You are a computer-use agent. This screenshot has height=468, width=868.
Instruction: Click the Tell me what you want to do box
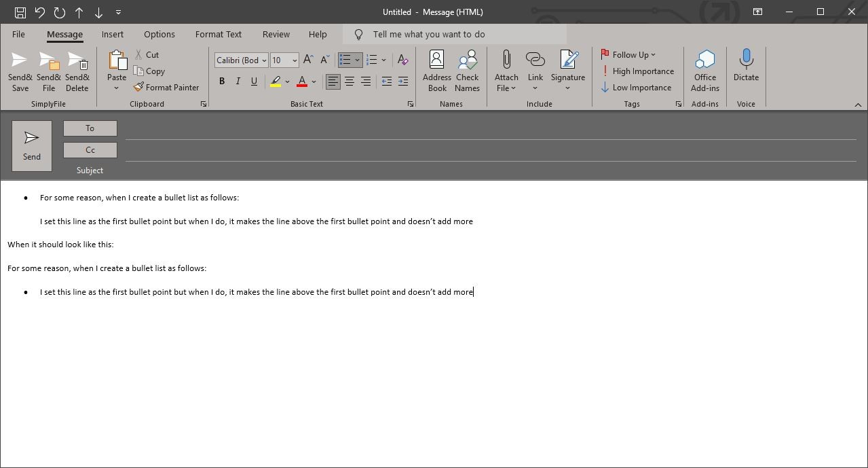tap(455, 34)
